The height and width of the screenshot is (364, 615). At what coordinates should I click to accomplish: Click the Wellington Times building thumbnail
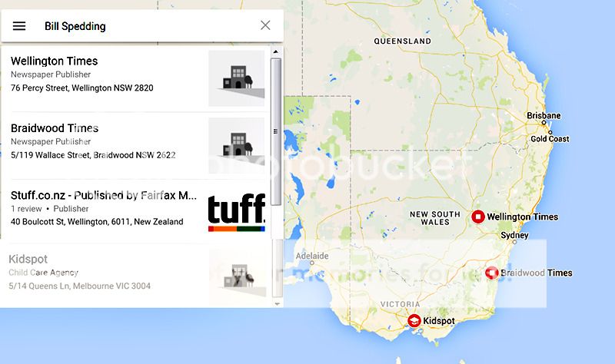(x=236, y=78)
